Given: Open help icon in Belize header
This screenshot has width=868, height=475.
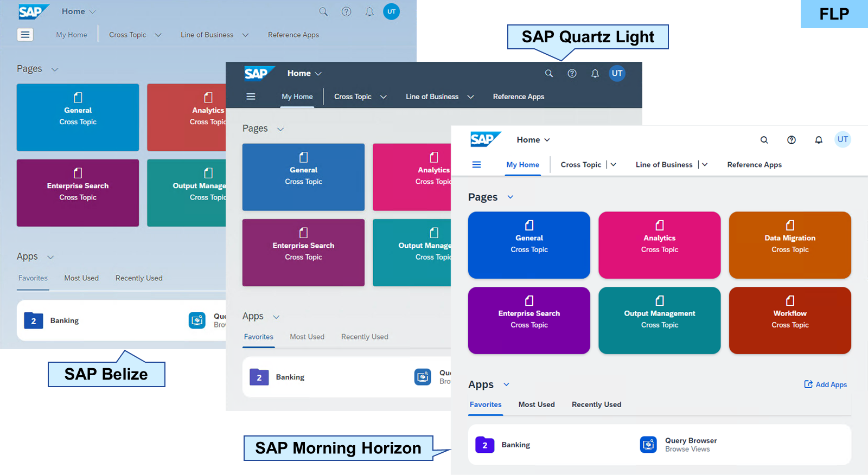Looking at the screenshot, I should tap(346, 11).
